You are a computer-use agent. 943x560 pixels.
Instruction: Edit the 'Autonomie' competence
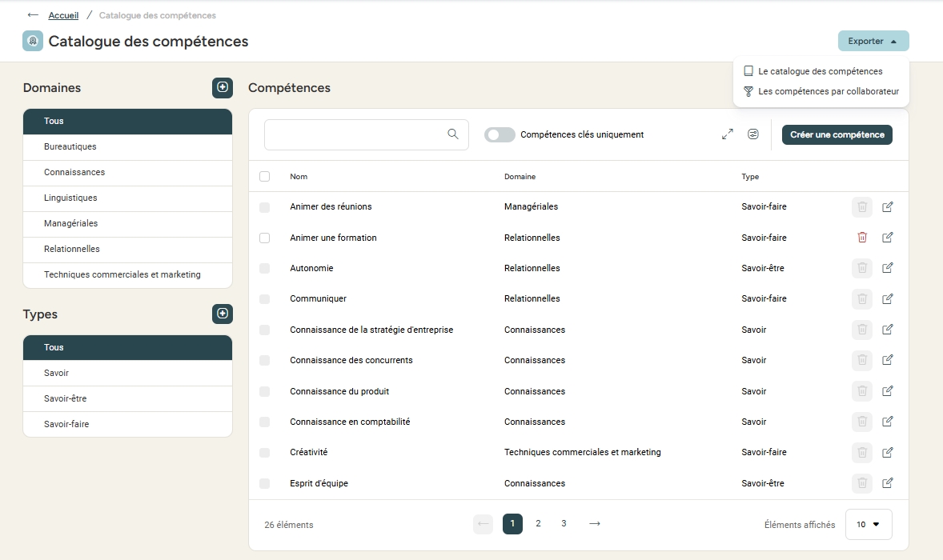[887, 268]
